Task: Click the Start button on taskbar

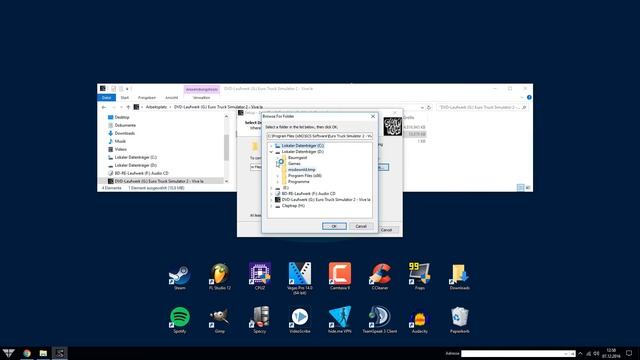Action: tap(8, 353)
